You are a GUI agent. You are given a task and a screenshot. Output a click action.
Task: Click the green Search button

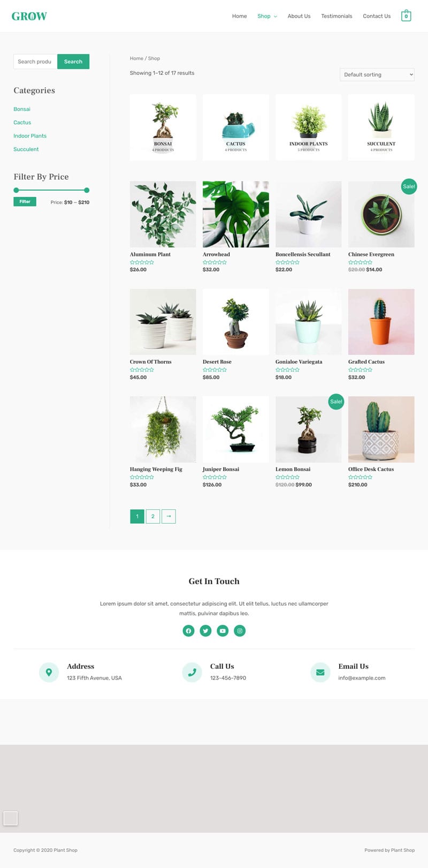[x=73, y=62]
